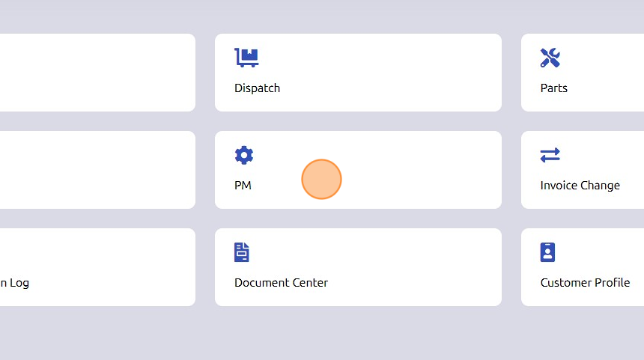Click the Parts tools icon
The height and width of the screenshot is (360, 644).
click(550, 58)
